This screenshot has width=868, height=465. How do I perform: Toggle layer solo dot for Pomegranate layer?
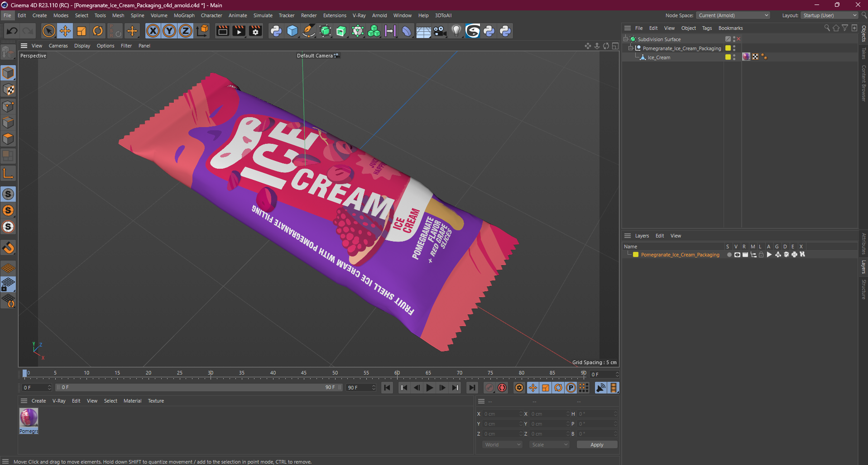coord(729,255)
